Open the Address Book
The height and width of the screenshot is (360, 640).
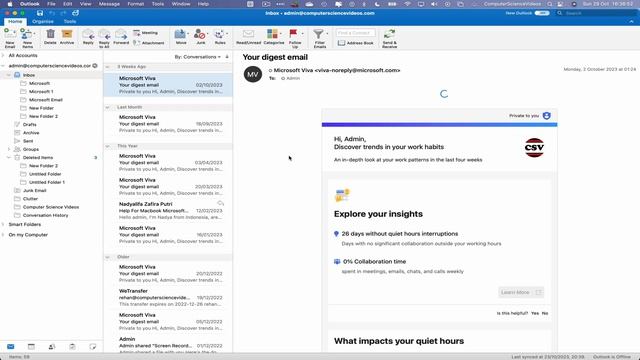[356, 42]
